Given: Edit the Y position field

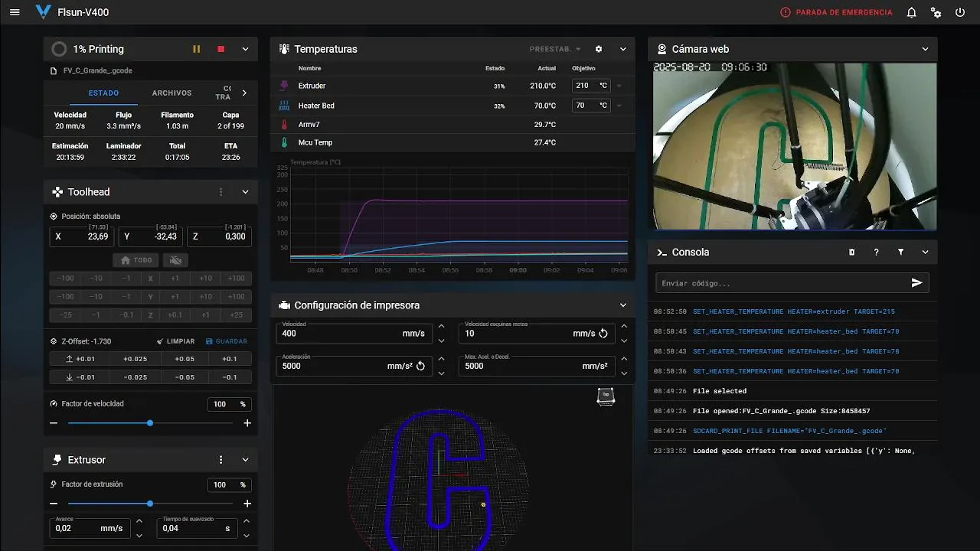Looking at the screenshot, I should click(x=152, y=236).
